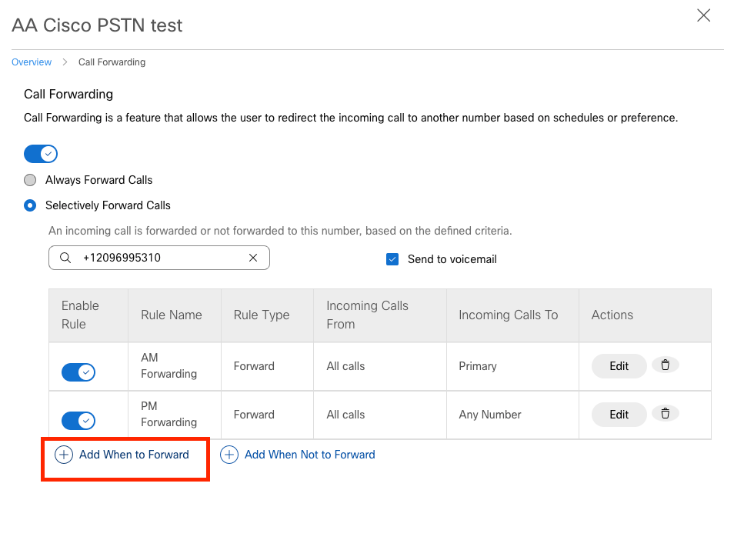Toggle the main Call Forwarding switch

tap(41, 154)
